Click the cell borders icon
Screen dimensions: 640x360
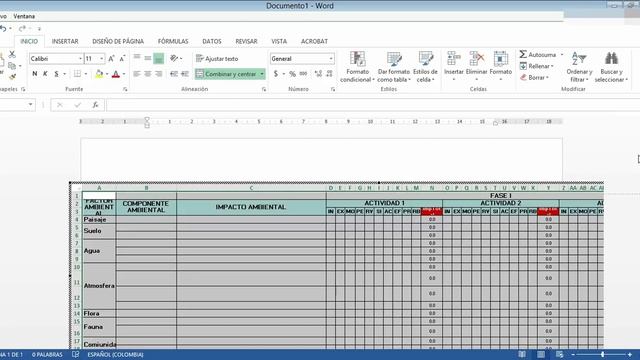77,74
